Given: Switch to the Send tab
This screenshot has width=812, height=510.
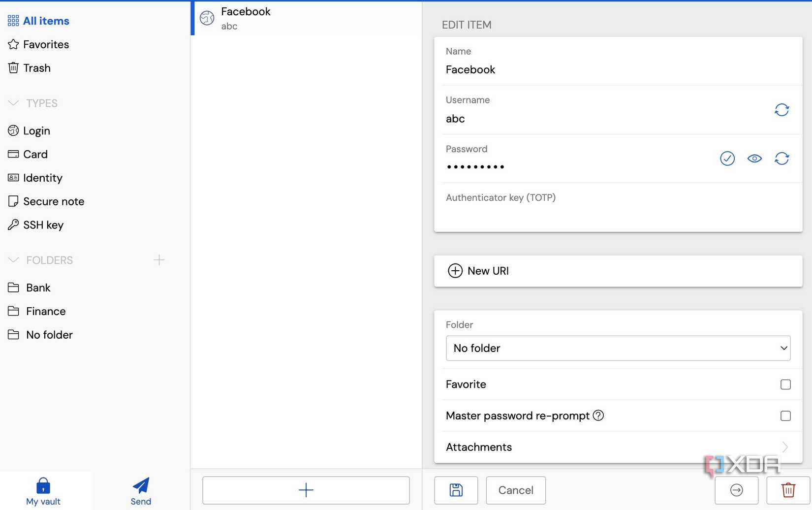Looking at the screenshot, I should pyautogui.click(x=141, y=491).
